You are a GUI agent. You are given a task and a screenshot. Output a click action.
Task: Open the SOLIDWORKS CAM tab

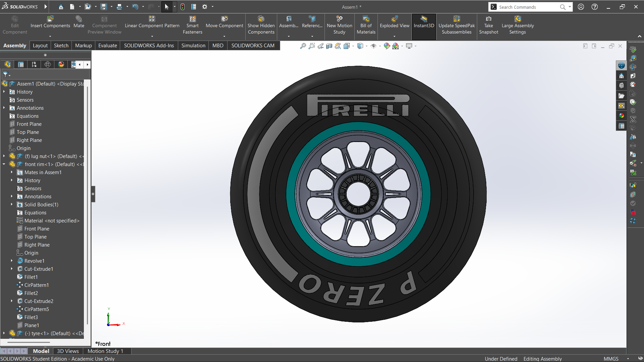pyautogui.click(x=253, y=46)
